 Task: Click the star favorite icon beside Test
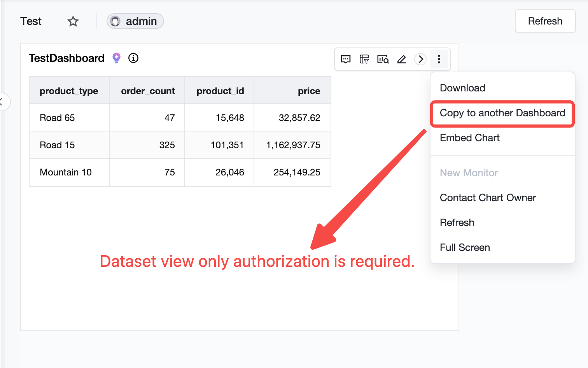tap(73, 21)
